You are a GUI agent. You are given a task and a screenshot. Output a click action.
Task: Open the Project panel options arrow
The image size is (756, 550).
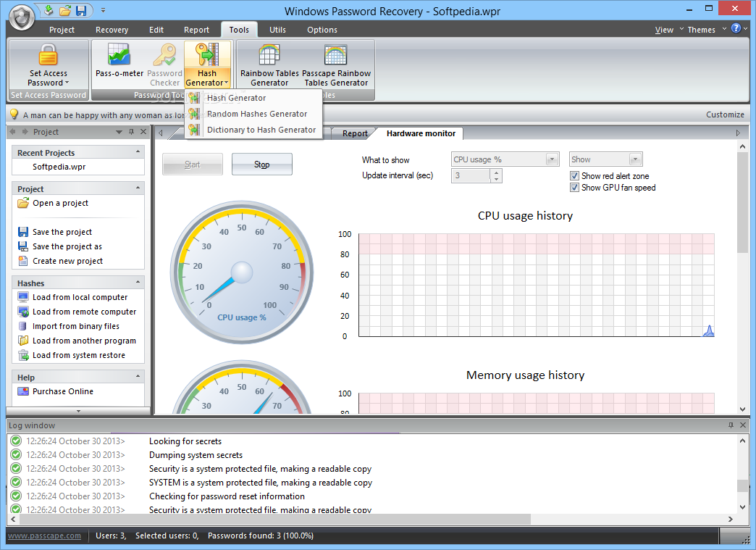click(x=119, y=132)
